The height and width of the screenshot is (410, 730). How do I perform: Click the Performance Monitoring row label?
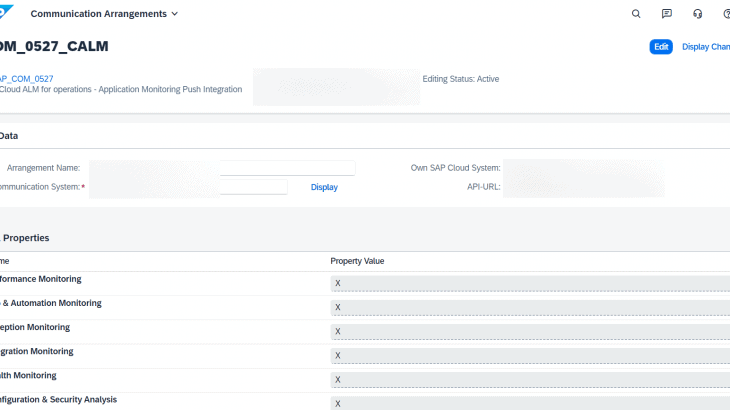click(x=41, y=279)
